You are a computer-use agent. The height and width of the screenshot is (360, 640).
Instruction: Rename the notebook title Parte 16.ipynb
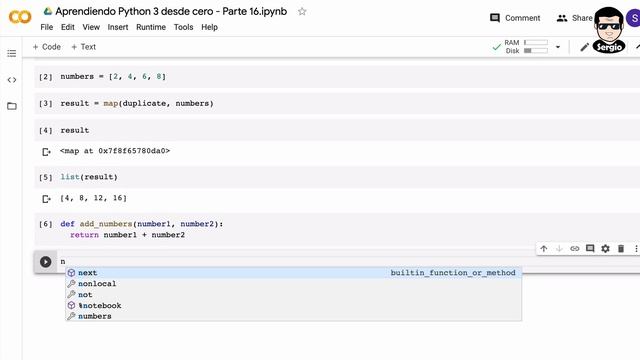pos(171,11)
